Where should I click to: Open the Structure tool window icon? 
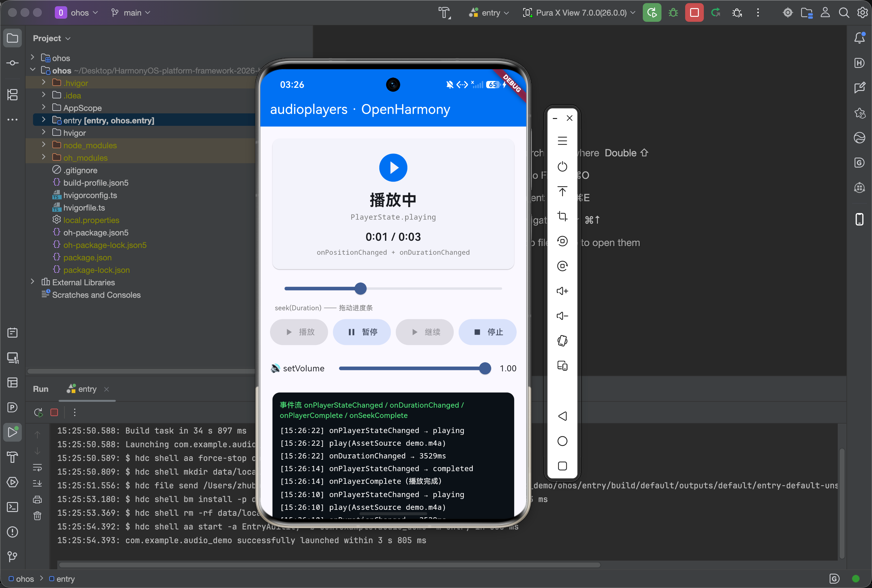click(x=12, y=94)
